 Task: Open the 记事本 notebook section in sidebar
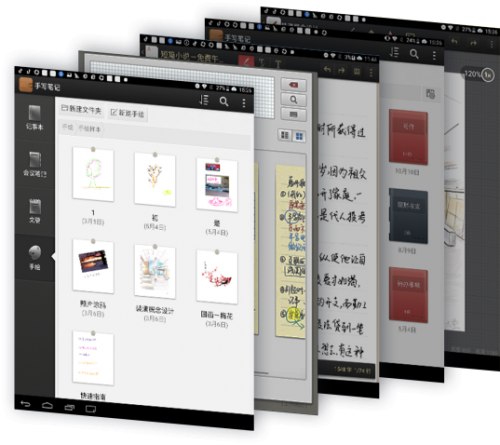pos(35,117)
